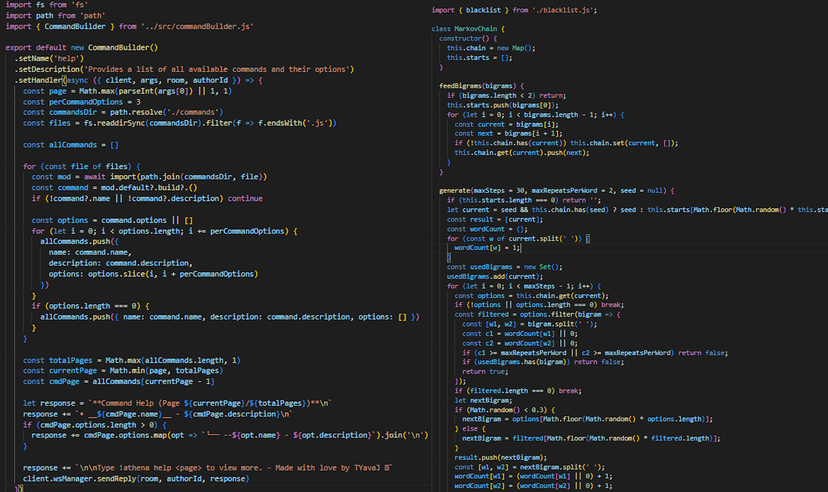This screenshot has width=828, height=492.
Task: Click "const options = this.chain.get(current);" line
Action: click(532, 296)
